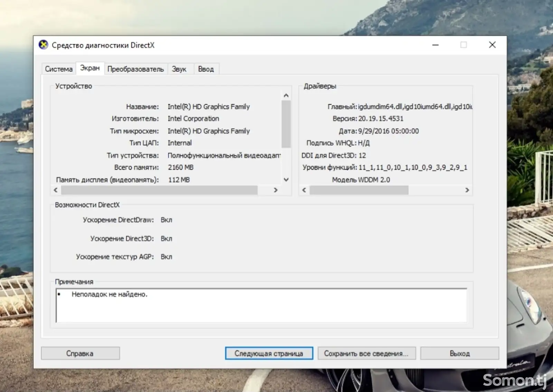Click inside the Примечания notes box
This screenshot has height=392, width=553.
click(x=261, y=306)
